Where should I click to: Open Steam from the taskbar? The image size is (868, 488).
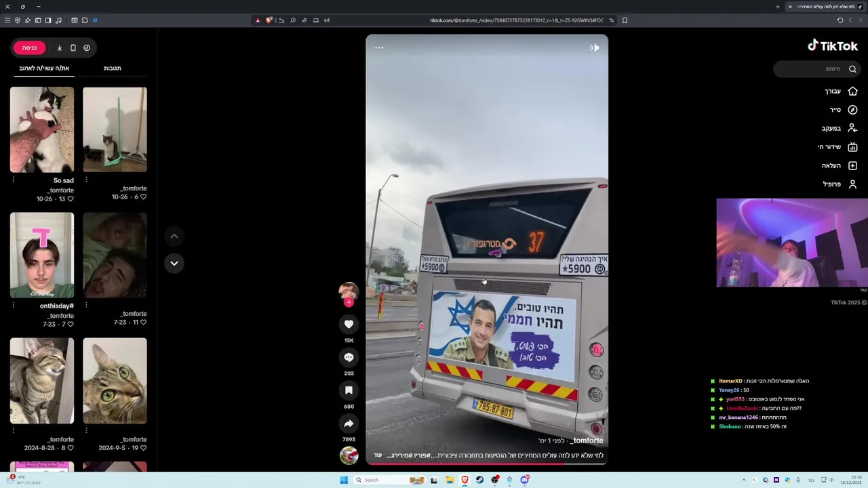click(x=479, y=480)
